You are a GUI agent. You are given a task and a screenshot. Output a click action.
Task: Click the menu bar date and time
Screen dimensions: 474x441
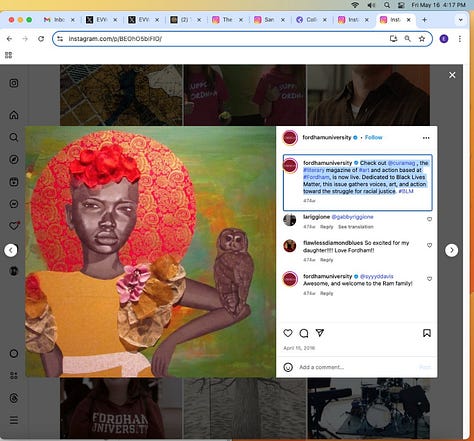coord(438,5)
